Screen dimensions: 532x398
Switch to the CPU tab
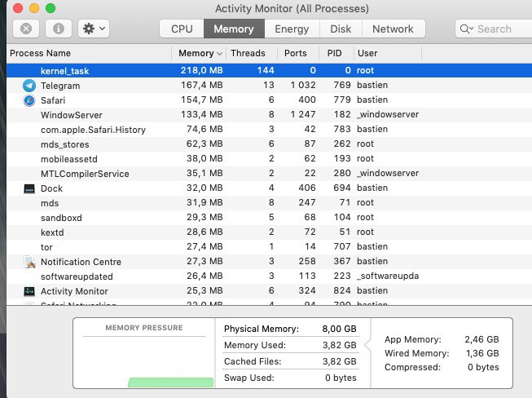point(182,29)
